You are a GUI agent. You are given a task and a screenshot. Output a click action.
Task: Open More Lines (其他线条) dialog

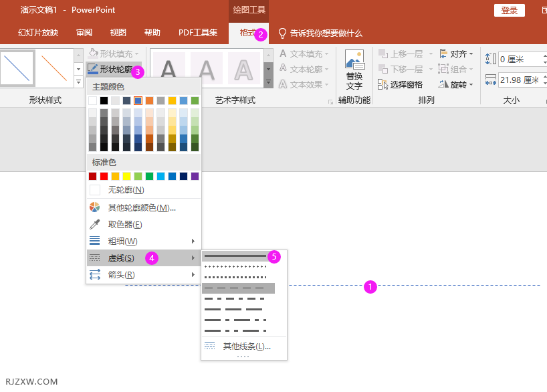click(x=244, y=347)
